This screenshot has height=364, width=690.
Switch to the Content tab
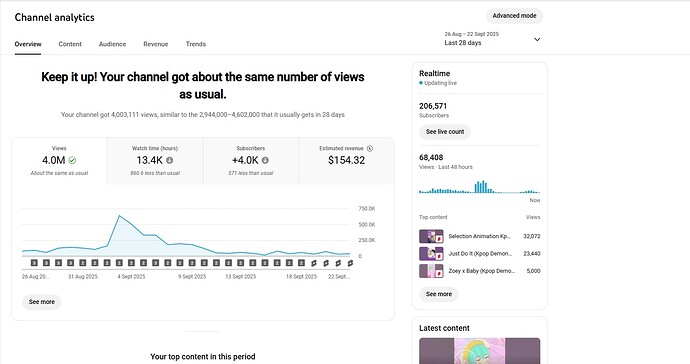tap(70, 44)
